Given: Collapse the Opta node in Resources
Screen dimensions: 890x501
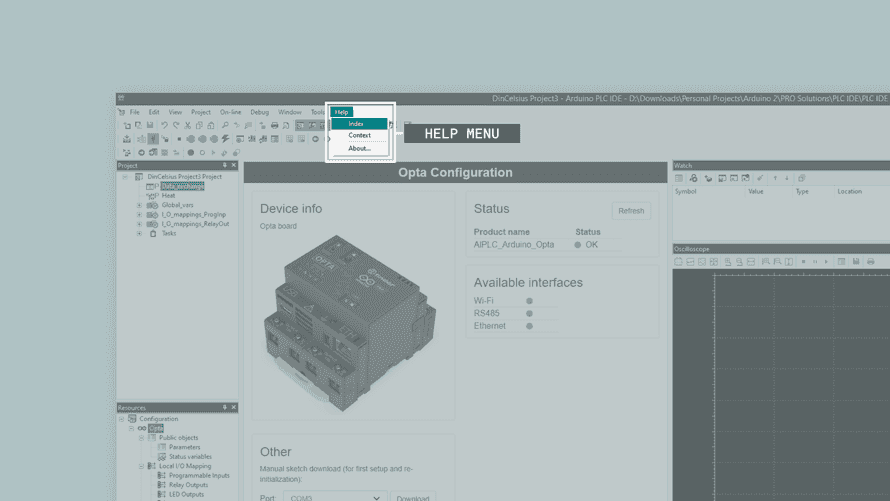Looking at the screenshot, I should point(132,428).
